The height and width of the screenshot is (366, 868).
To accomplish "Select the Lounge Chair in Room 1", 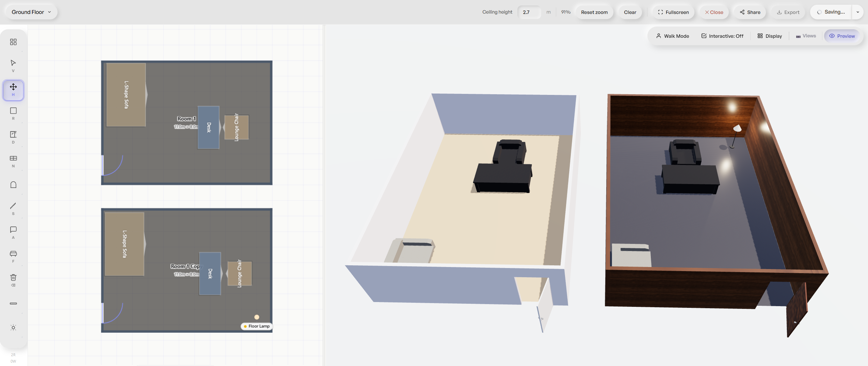I will (237, 127).
